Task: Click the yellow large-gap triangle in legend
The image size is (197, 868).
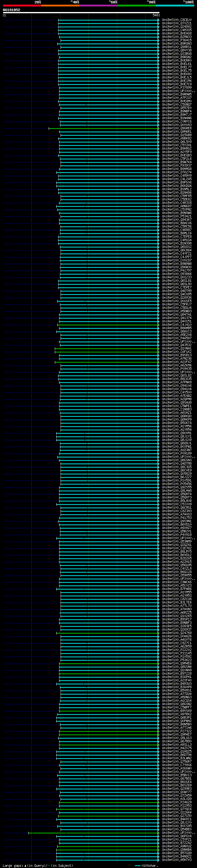Action: coord(25,865)
